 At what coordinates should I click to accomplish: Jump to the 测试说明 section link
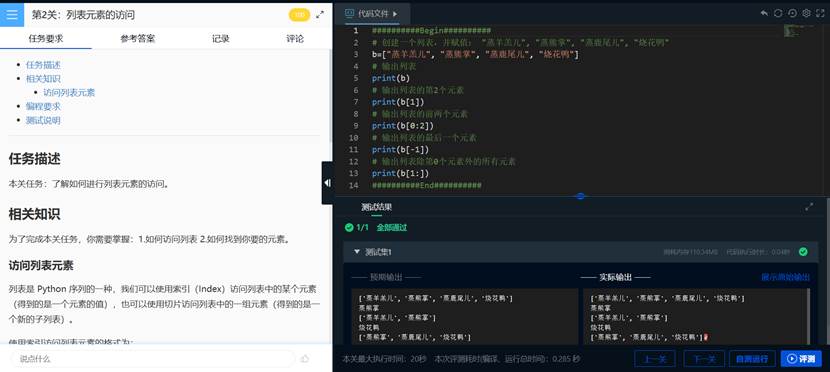pos(43,120)
